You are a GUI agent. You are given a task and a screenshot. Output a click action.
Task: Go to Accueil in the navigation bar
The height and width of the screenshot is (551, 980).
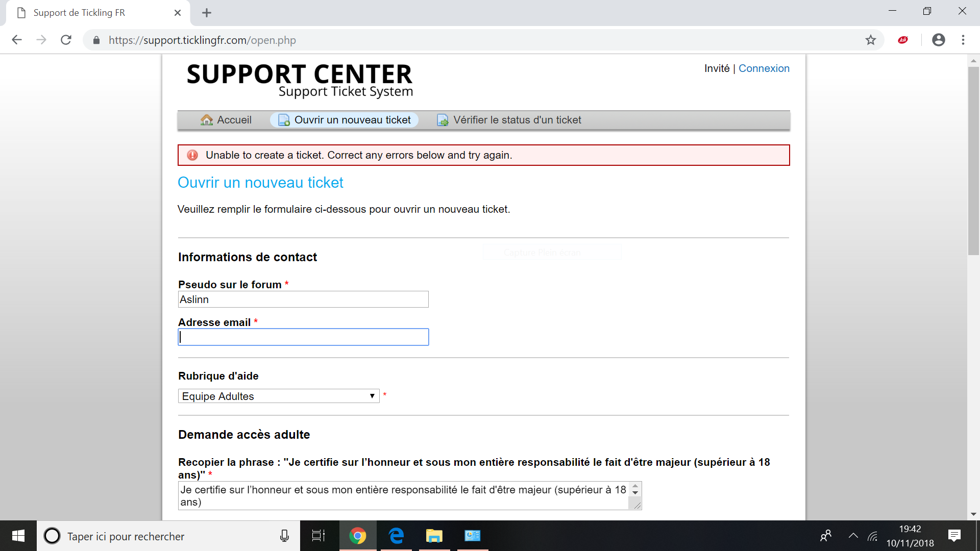[226, 120]
